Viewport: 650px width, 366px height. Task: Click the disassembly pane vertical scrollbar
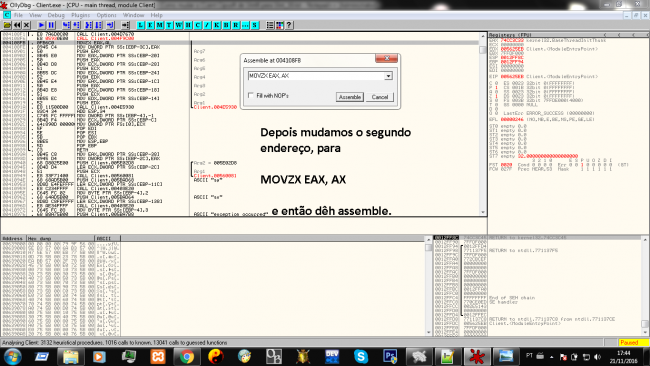pyautogui.click(x=483, y=124)
